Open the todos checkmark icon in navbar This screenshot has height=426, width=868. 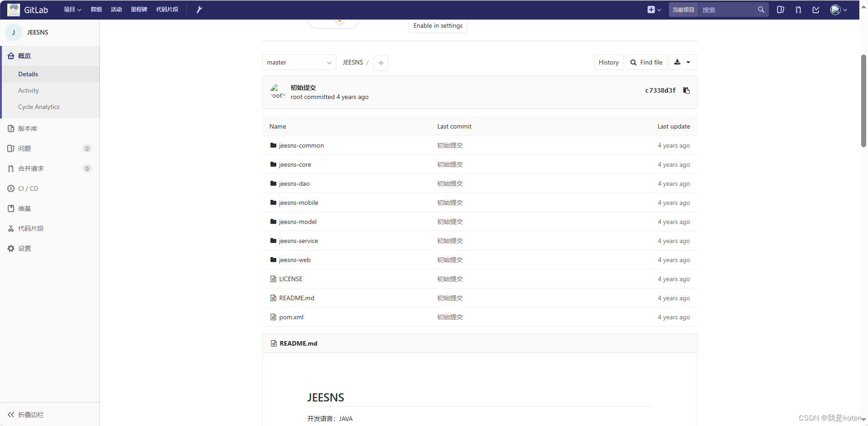(x=816, y=10)
